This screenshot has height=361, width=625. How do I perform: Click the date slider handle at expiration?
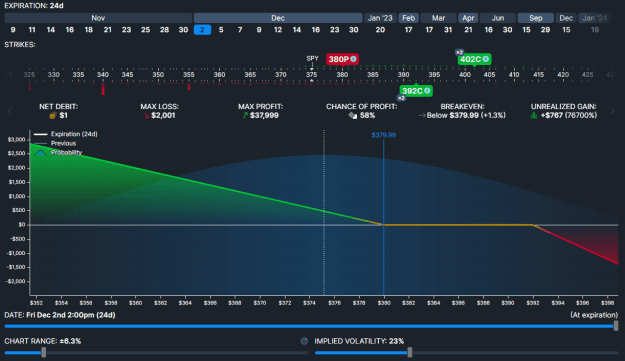[x=616, y=326]
